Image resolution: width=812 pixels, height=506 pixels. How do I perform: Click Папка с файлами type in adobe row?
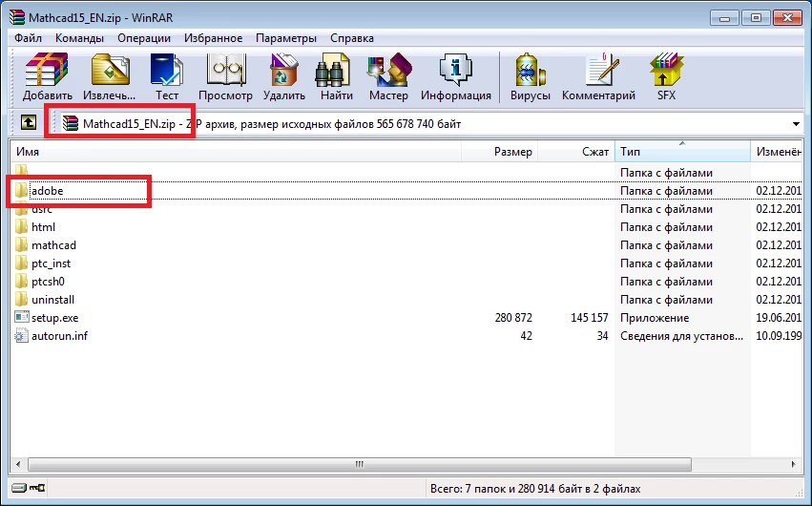point(666,191)
